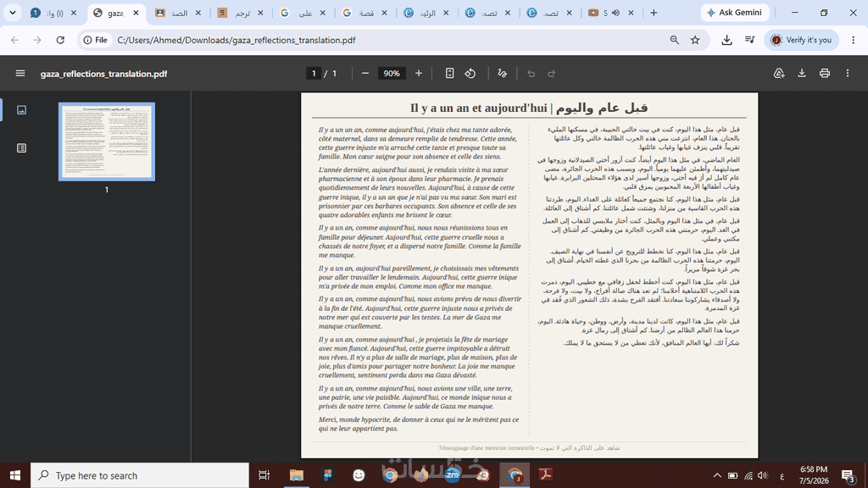Close the ترجم tab
Screen dimensions: 868x488
261,13
